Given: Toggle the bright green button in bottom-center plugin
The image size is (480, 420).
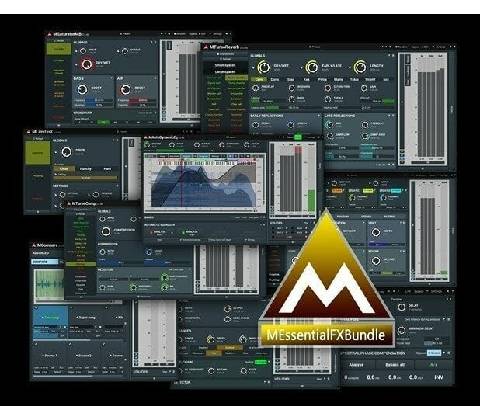Looking at the screenshot, I should tap(261, 362).
